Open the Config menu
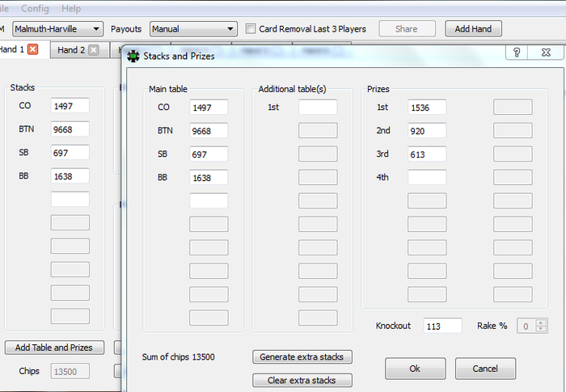This screenshot has width=566, height=392. pos(35,8)
